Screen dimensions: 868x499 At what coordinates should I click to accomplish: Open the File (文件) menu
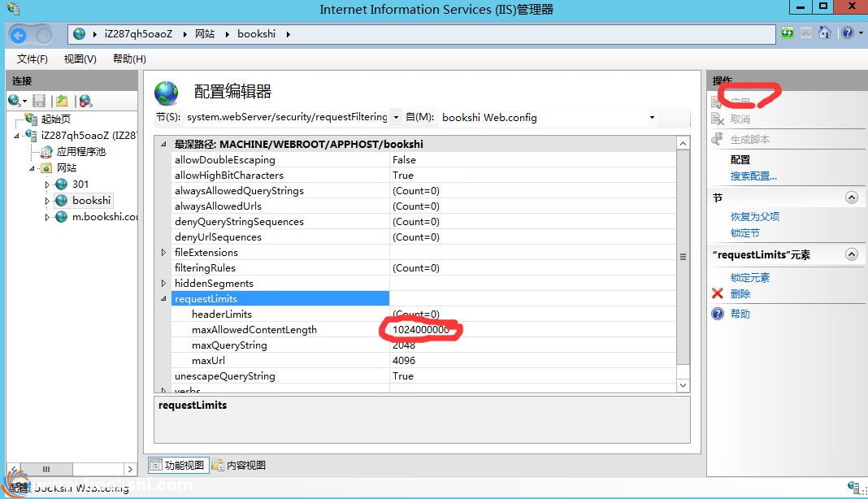(33, 59)
